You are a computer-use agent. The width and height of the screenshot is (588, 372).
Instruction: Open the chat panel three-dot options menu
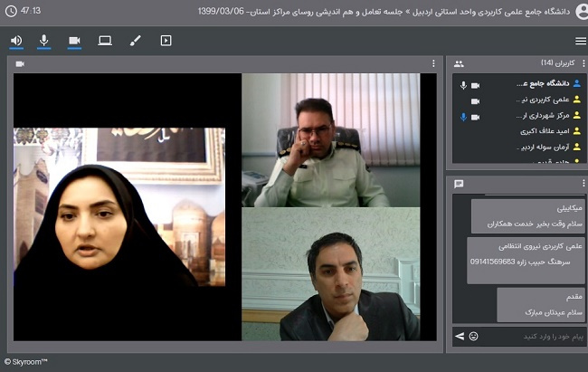(x=581, y=184)
